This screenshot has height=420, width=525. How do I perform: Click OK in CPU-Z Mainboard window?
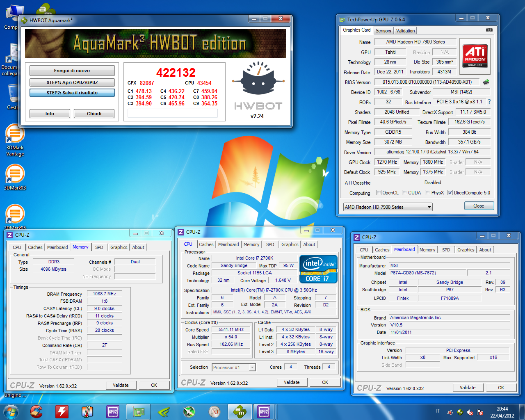point(501,388)
